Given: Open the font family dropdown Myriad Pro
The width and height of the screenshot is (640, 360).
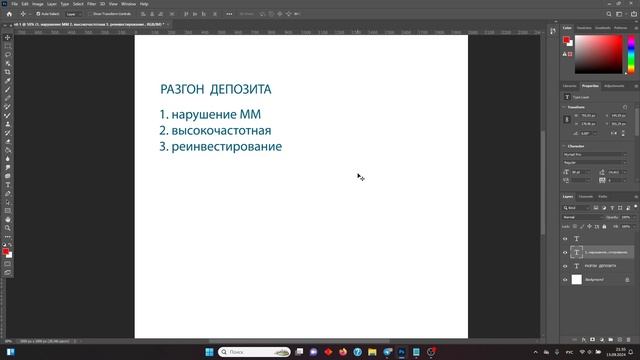Looking at the screenshot, I should (595, 155).
